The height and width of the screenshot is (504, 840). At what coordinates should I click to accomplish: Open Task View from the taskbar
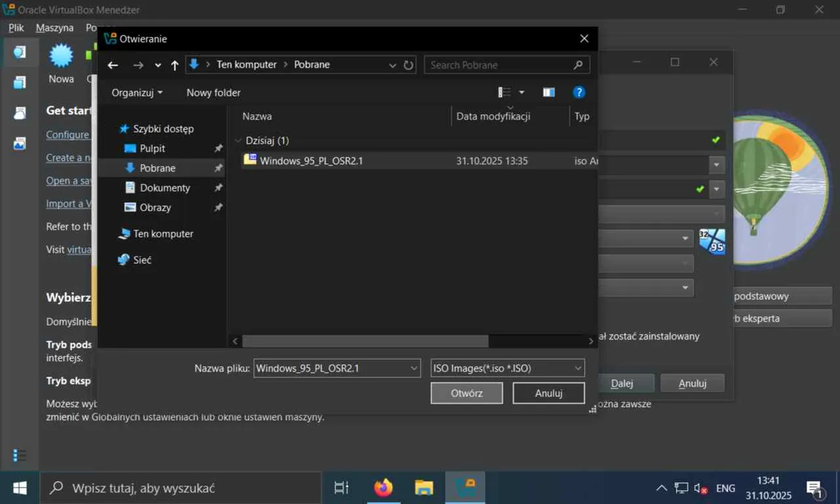point(341,488)
